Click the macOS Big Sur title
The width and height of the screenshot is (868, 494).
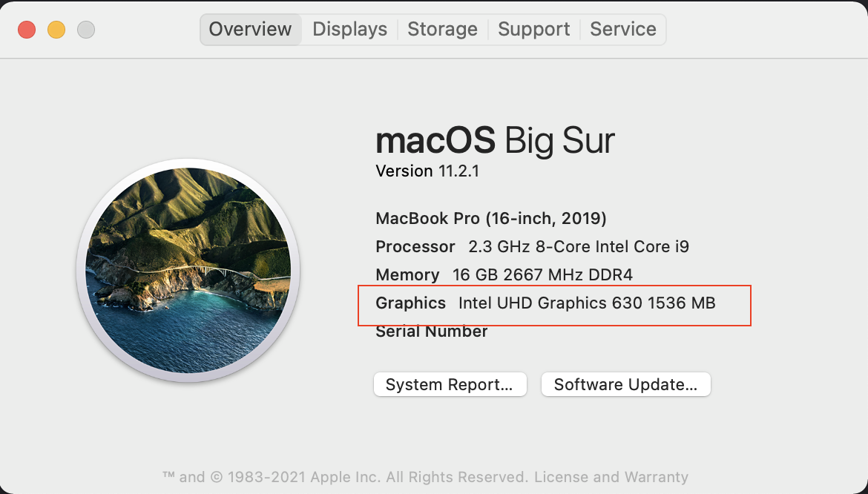(495, 140)
